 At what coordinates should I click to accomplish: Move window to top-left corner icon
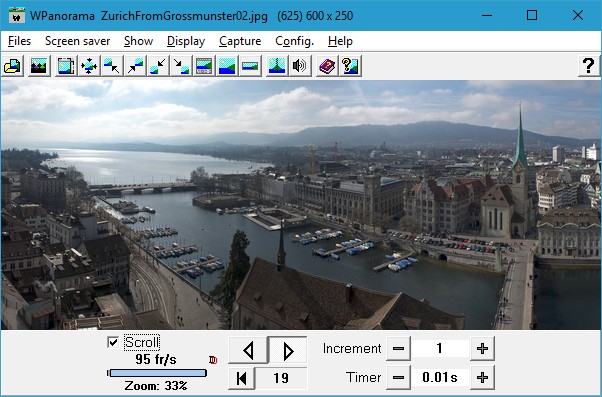[x=112, y=66]
